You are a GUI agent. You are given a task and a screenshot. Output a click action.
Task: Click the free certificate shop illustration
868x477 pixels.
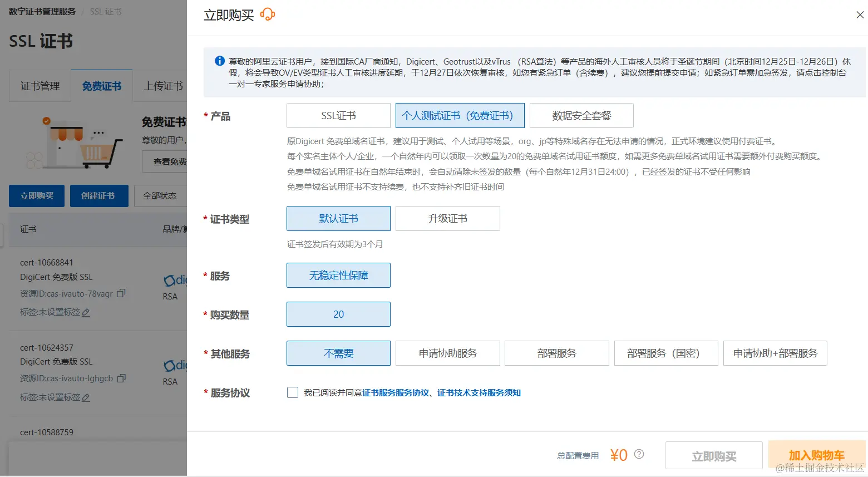pos(74,143)
